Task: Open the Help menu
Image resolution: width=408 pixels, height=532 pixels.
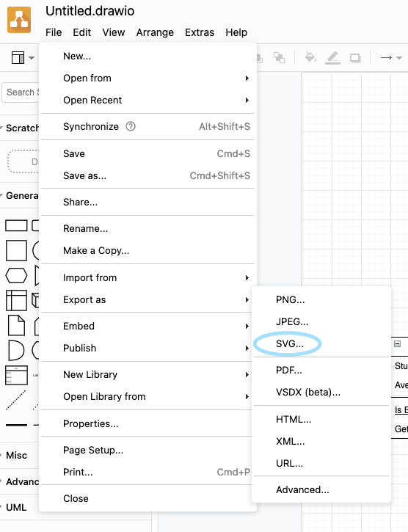Action: click(236, 32)
